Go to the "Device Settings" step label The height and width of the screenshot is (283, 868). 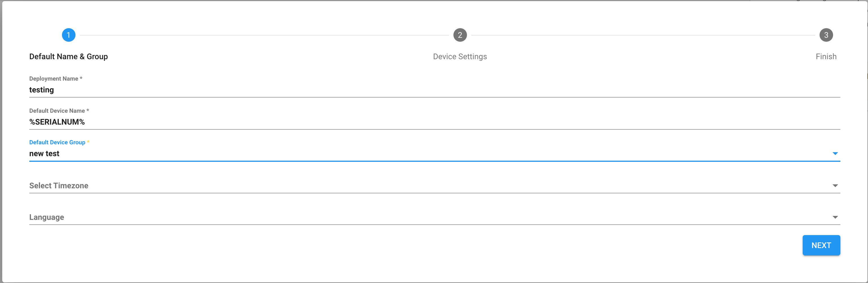[x=460, y=57]
